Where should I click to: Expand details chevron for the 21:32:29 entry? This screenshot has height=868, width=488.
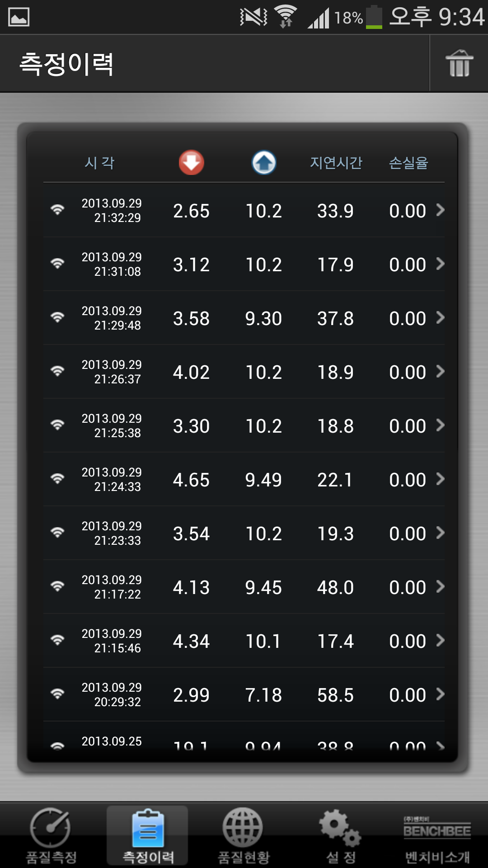[x=440, y=210]
